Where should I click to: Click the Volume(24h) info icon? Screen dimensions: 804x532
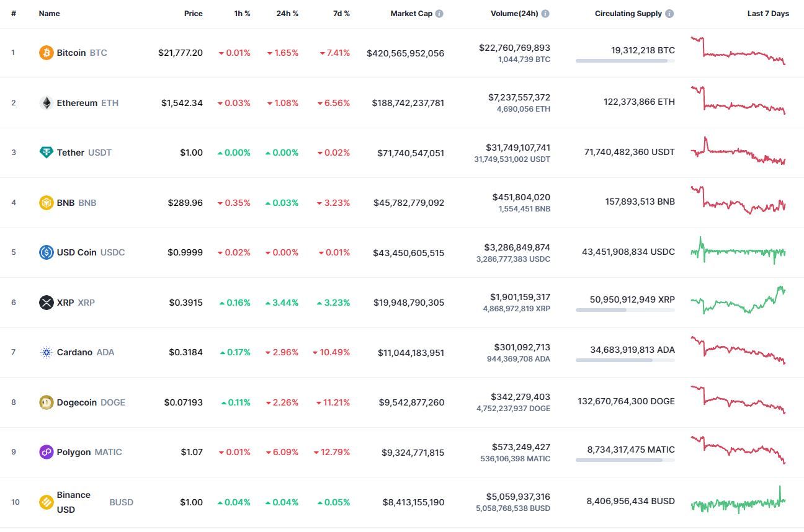point(545,14)
